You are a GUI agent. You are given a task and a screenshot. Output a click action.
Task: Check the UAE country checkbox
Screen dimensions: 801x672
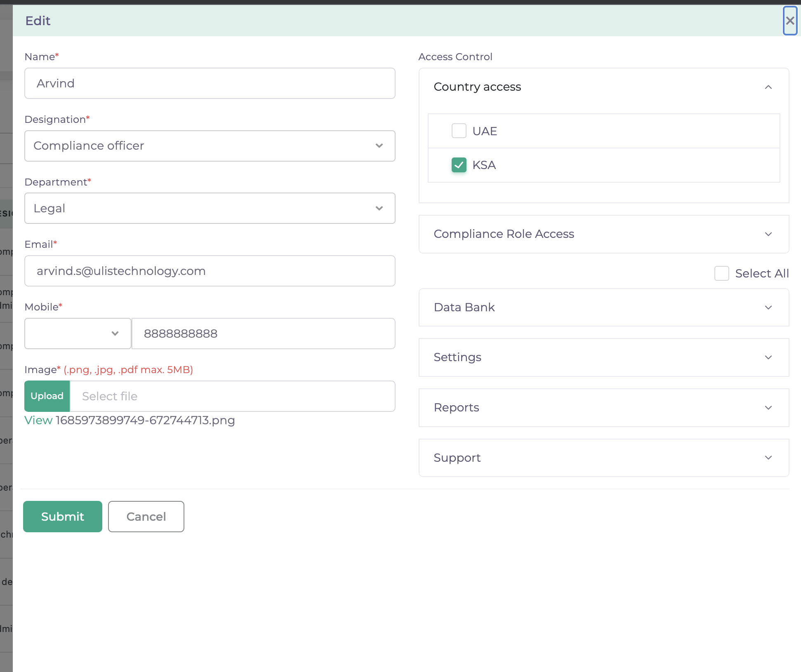(459, 131)
